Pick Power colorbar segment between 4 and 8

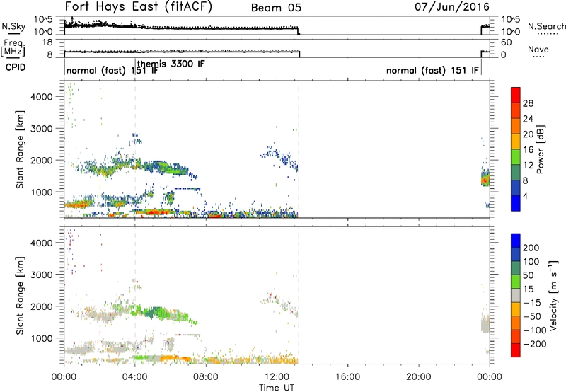pyautogui.click(x=516, y=188)
